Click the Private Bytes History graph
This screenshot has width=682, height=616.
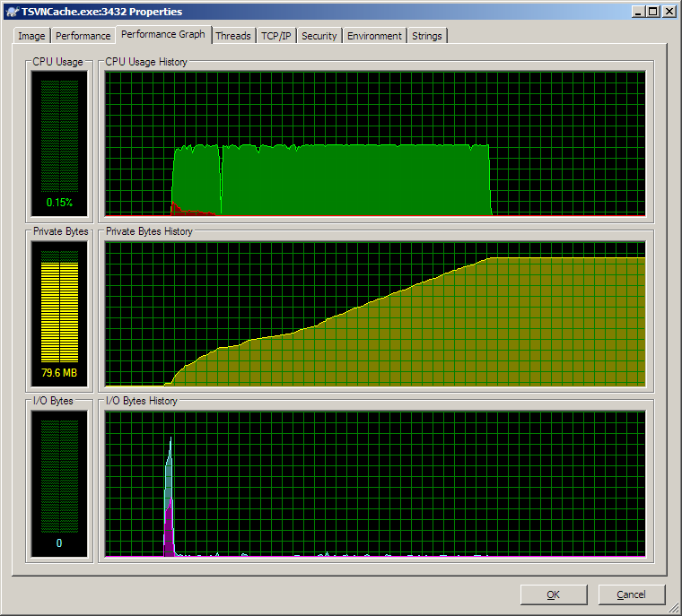375,314
